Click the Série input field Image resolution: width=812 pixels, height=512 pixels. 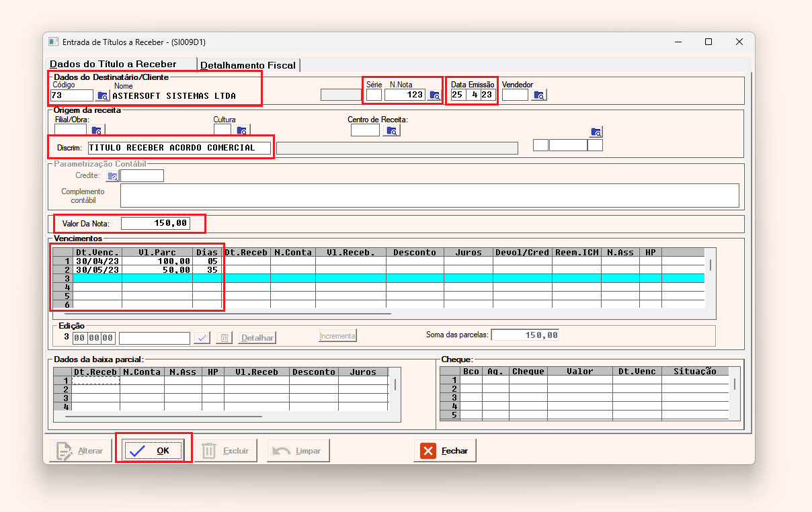tap(374, 95)
